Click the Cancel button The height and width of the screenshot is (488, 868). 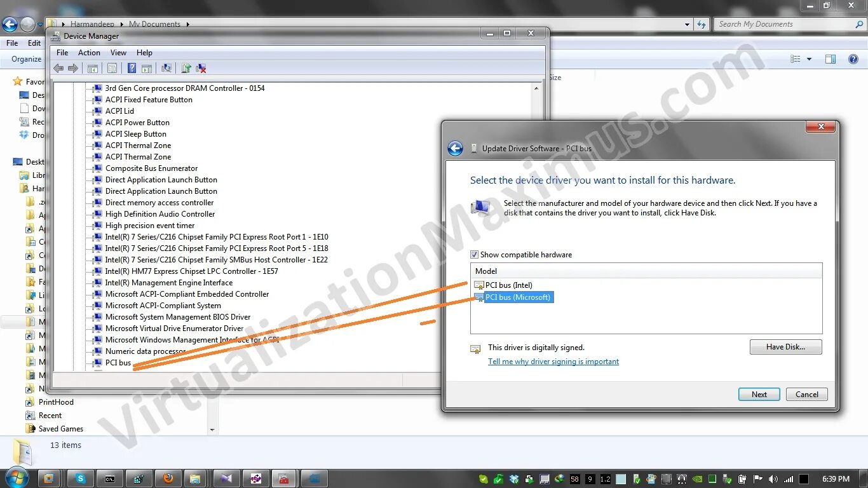coord(807,394)
